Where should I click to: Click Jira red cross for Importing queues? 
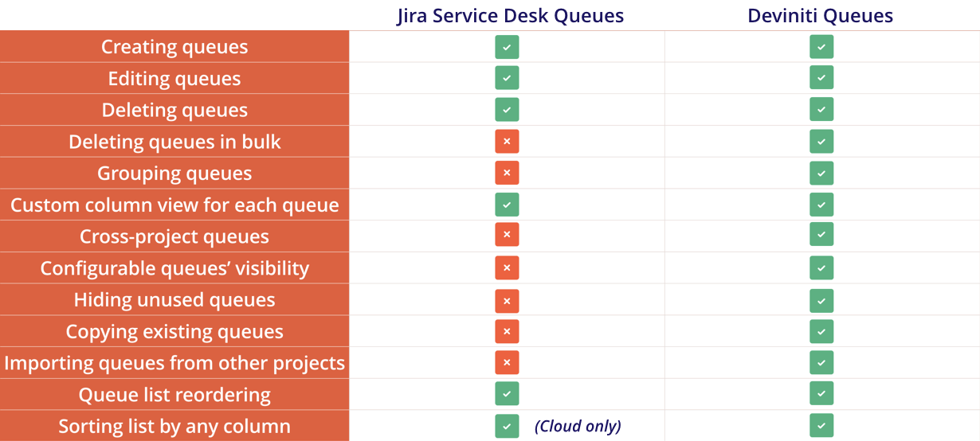tap(507, 363)
